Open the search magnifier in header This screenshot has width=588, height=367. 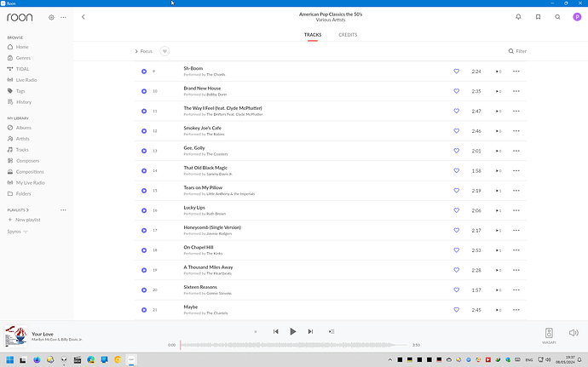coord(557,17)
